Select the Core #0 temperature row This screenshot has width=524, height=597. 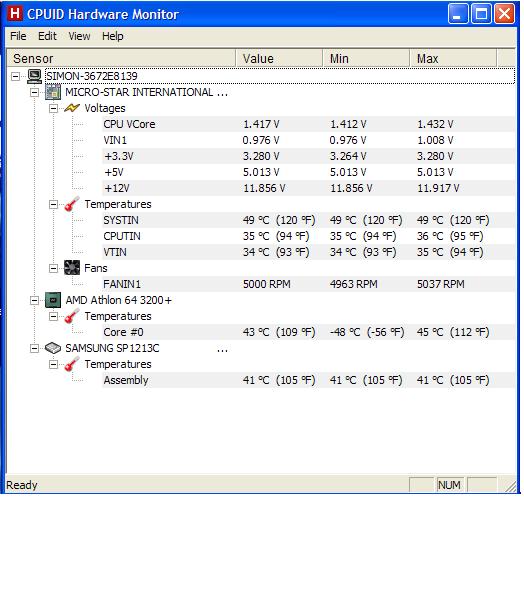(x=308, y=332)
